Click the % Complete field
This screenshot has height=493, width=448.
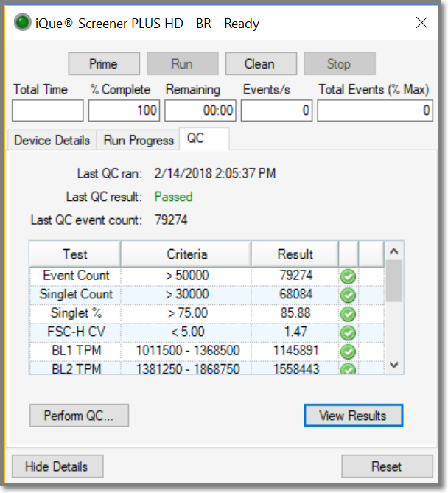click(x=124, y=111)
